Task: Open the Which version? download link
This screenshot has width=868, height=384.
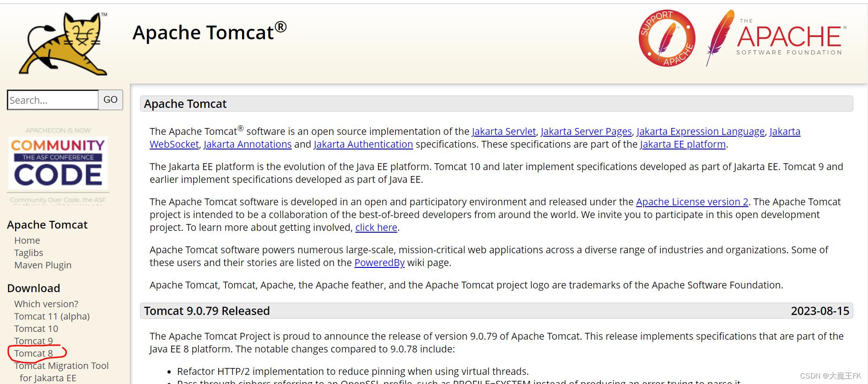Action: coord(46,304)
